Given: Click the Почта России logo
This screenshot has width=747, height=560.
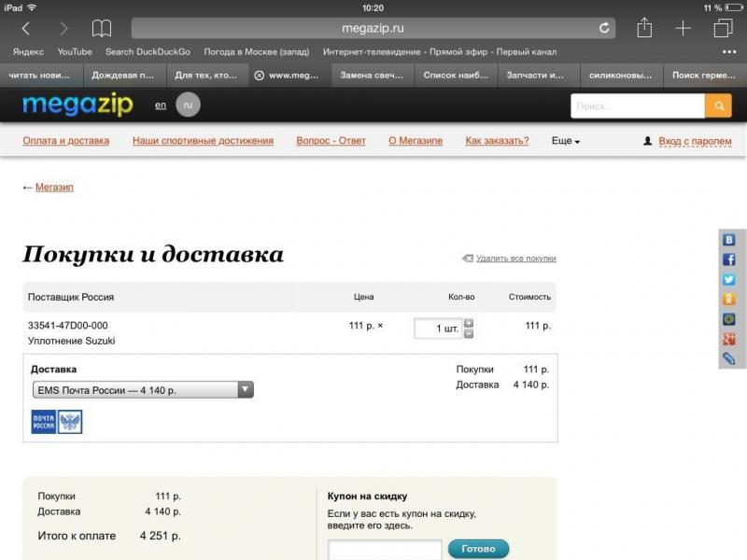Looking at the screenshot, I should 44,422.
